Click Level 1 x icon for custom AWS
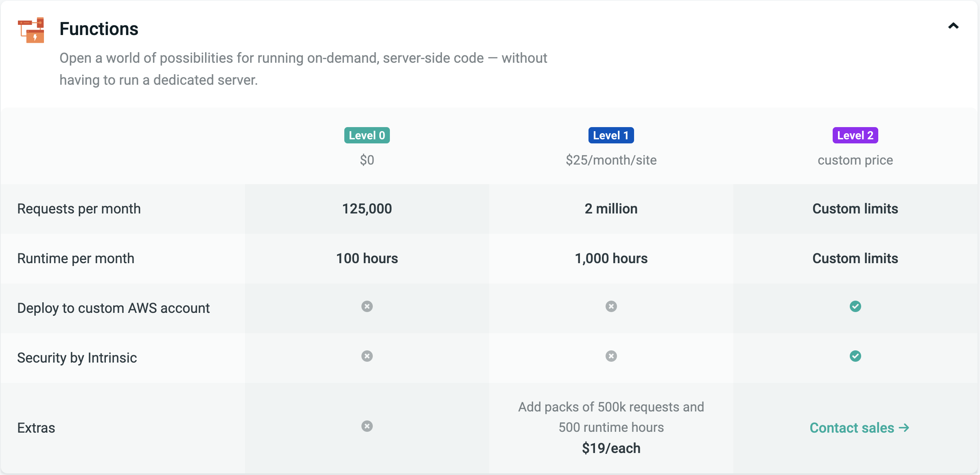 coord(611,306)
